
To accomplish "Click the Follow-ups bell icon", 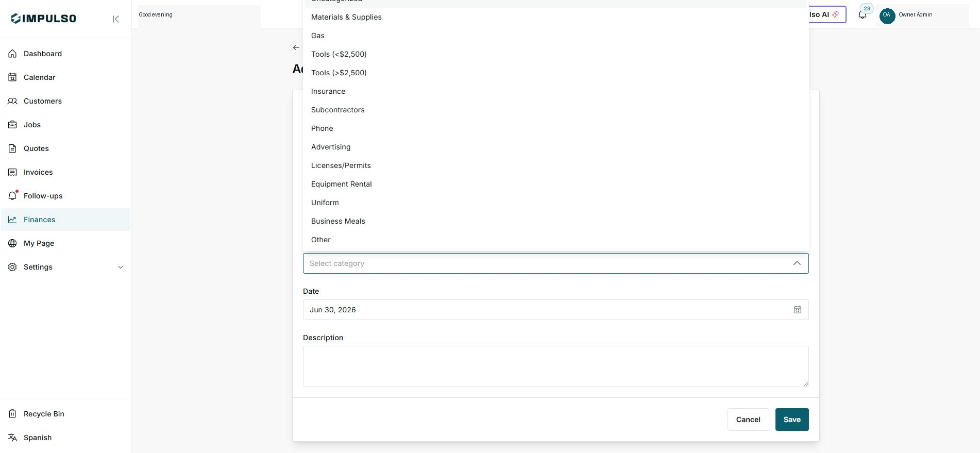I will (12, 196).
